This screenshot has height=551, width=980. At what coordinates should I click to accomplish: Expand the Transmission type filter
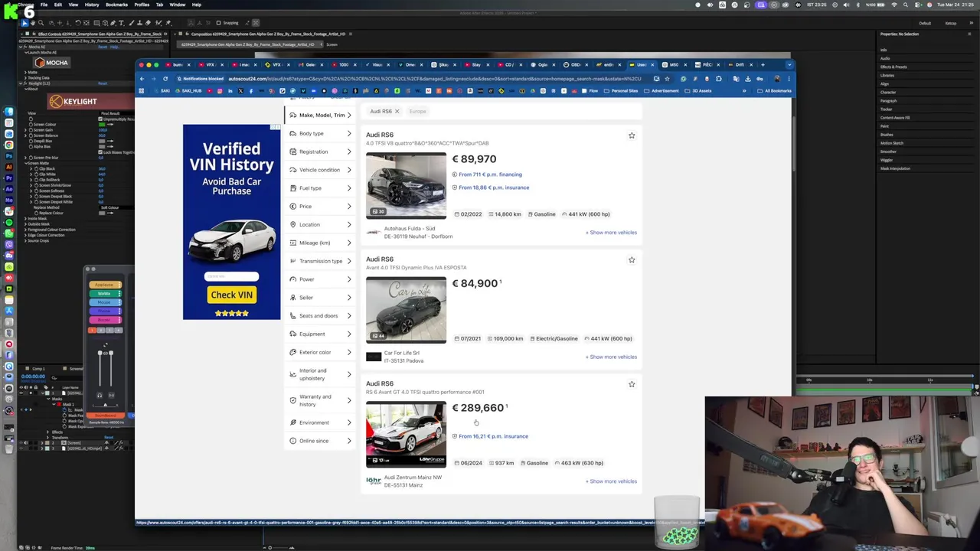click(x=321, y=261)
